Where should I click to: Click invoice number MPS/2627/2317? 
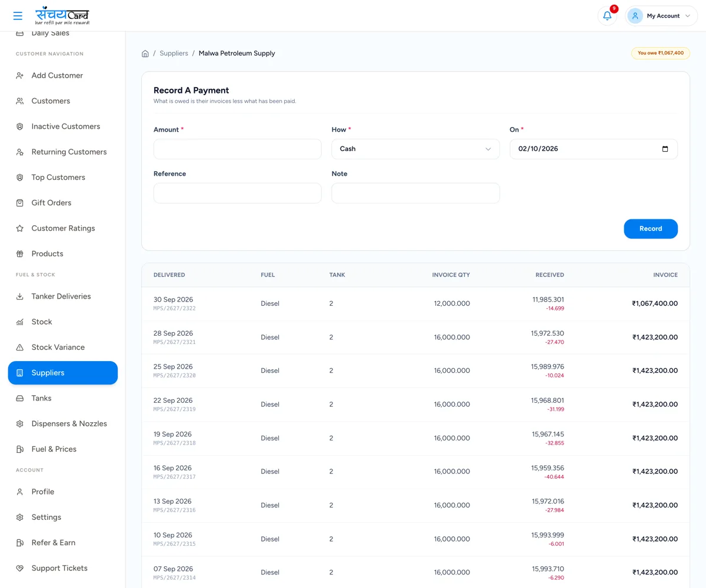click(175, 477)
